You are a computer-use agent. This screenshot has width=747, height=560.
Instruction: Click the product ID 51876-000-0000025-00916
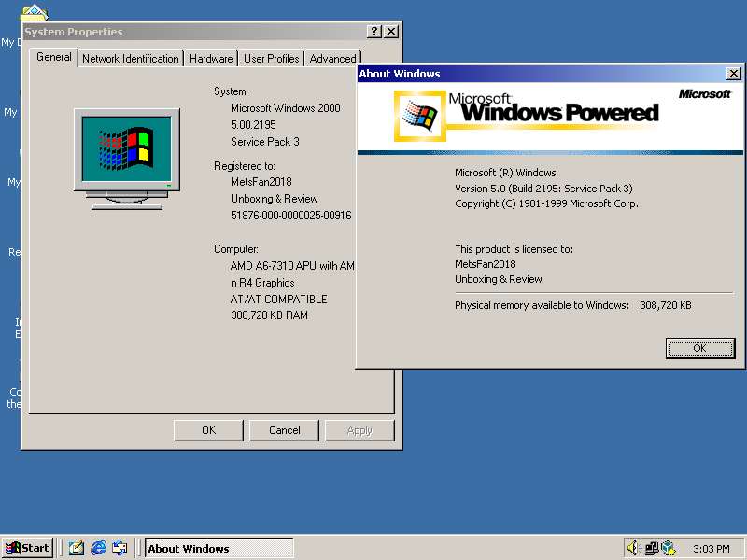pos(291,216)
